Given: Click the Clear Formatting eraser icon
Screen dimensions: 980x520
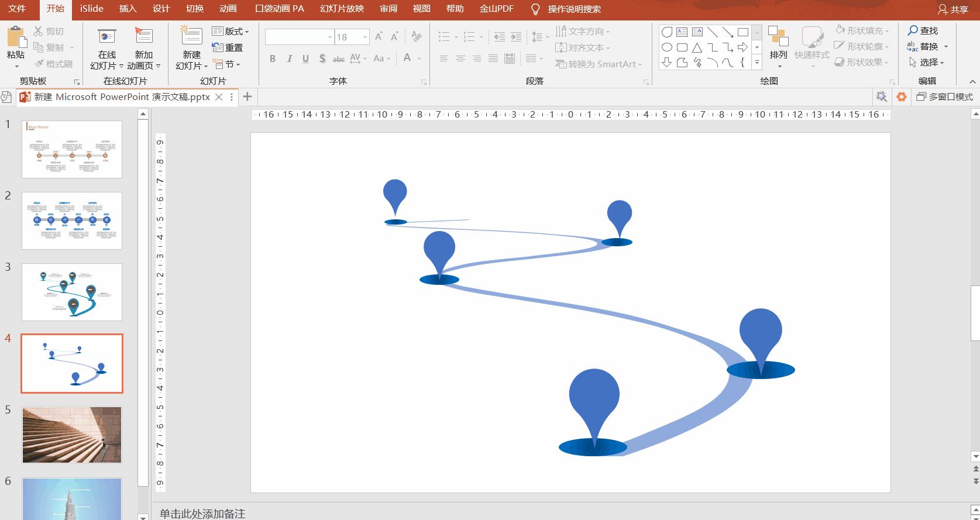Looking at the screenshot, I should (x=417, y=37).
